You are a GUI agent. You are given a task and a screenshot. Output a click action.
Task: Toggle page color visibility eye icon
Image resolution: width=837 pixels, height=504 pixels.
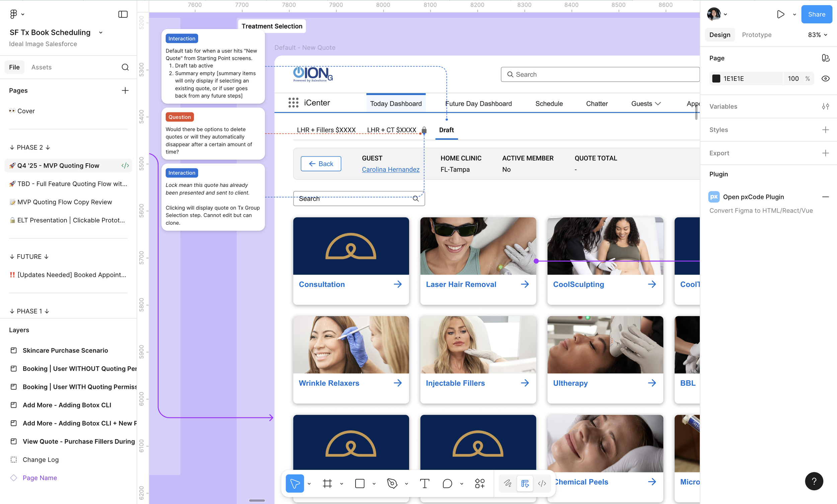825,79
